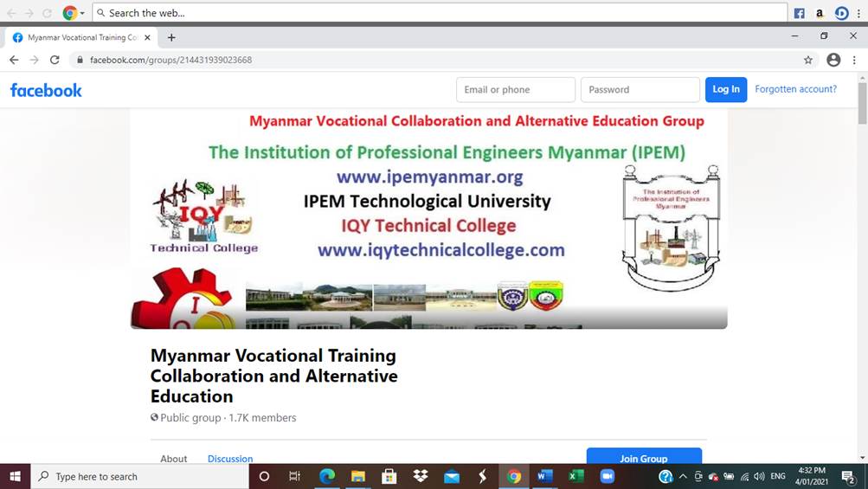Click the scrollbar down arrow
This screenshot has height=489, width=868.
pyautogui.click(x=863, y=458)
